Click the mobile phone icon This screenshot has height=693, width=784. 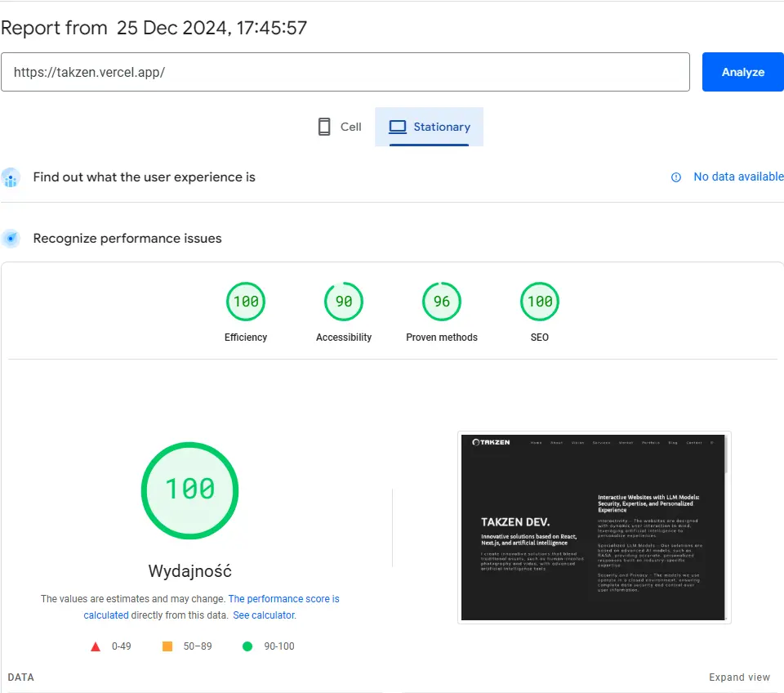324,127
